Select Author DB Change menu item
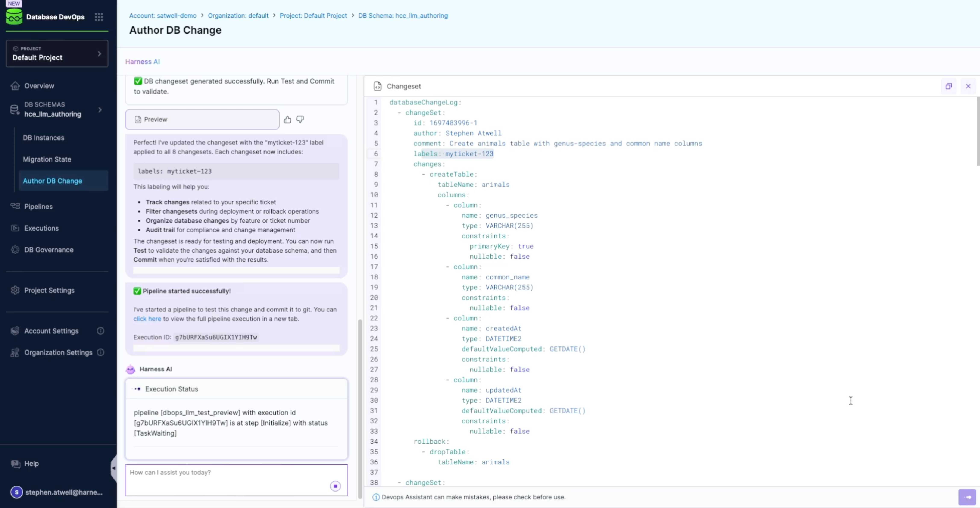The image size is (980, 508). coord(63,181)
